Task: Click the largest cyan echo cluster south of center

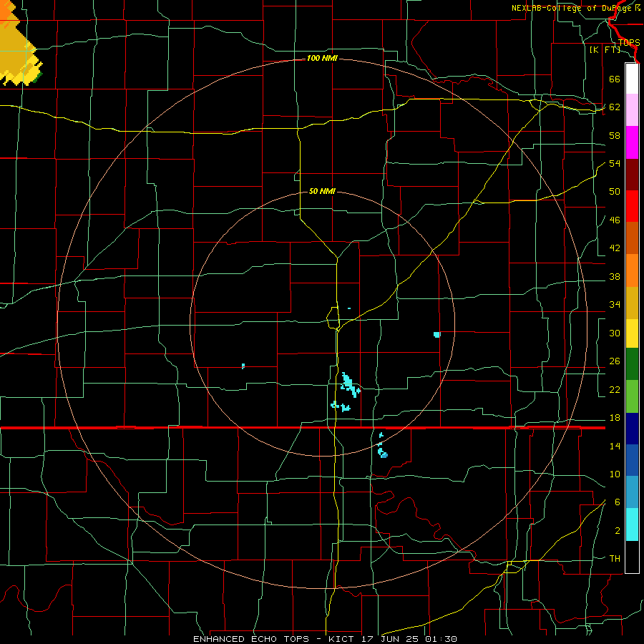Action: point(350,385)
